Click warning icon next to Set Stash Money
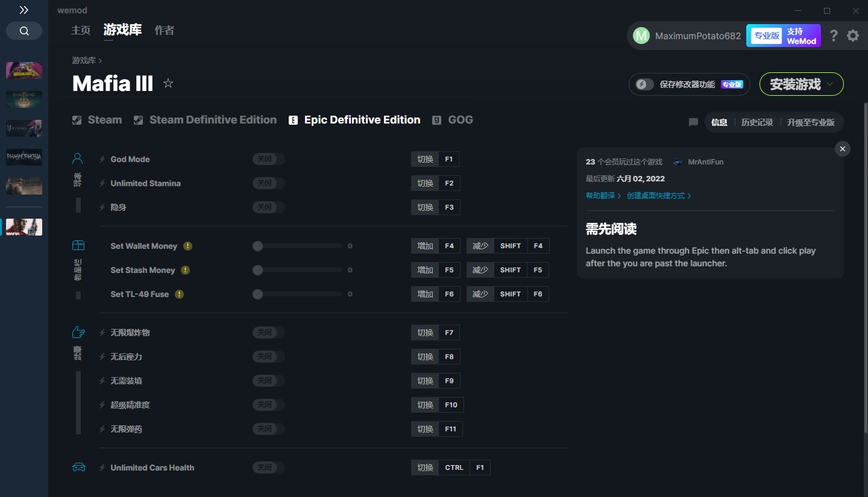 pos(185,270)
